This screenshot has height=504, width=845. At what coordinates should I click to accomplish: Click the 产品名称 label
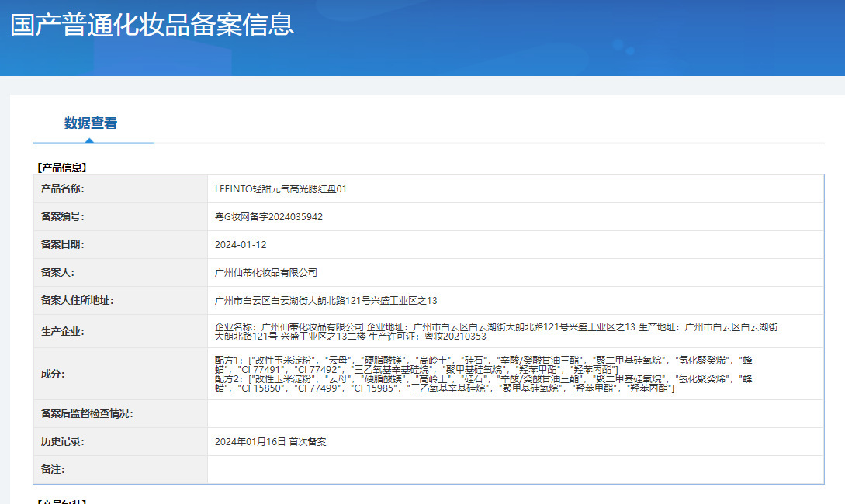click(63, 188)
